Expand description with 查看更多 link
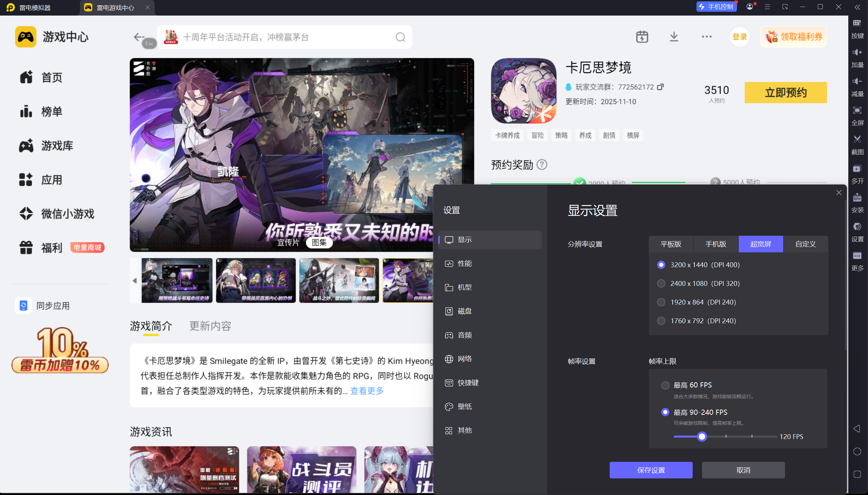The width and height of the screenshot is (868, 495). pos(367,391)
